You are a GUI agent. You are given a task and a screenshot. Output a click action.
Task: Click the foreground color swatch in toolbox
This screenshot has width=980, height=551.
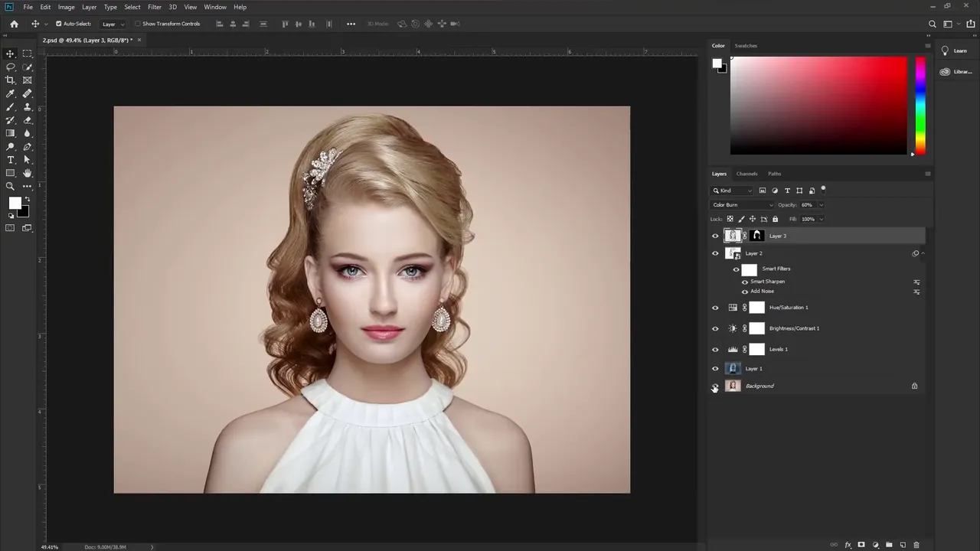[x=15, y=203]
